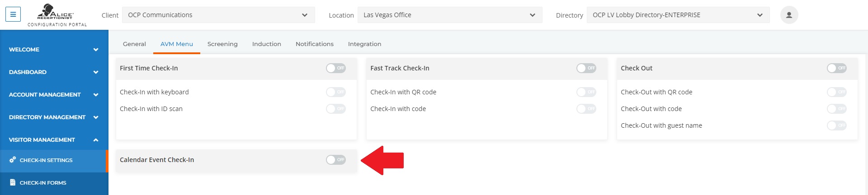Open the Client dropdown
Viewport: 868px width, 195px height.
218,15
